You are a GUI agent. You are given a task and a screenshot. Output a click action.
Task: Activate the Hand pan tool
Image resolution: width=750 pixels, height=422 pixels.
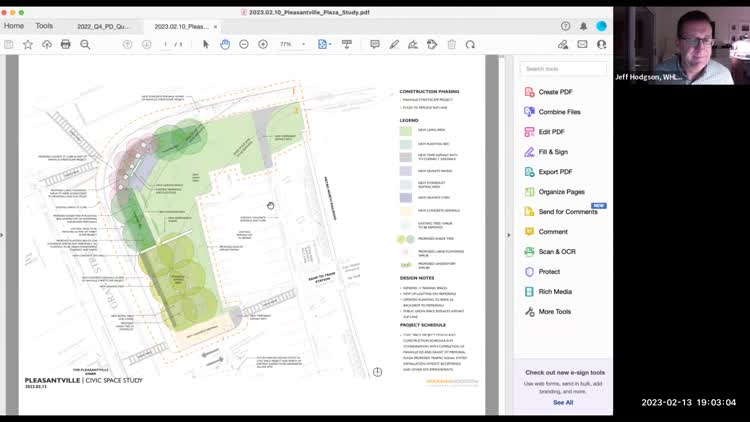(225, 44)
